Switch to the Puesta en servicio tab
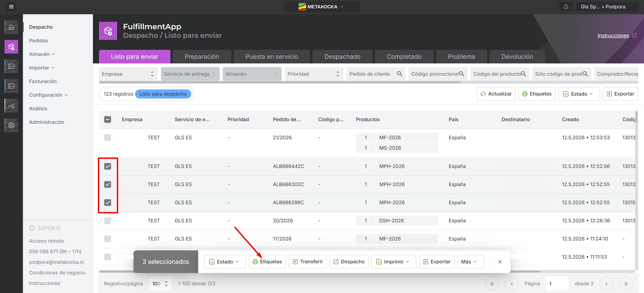 272,57
